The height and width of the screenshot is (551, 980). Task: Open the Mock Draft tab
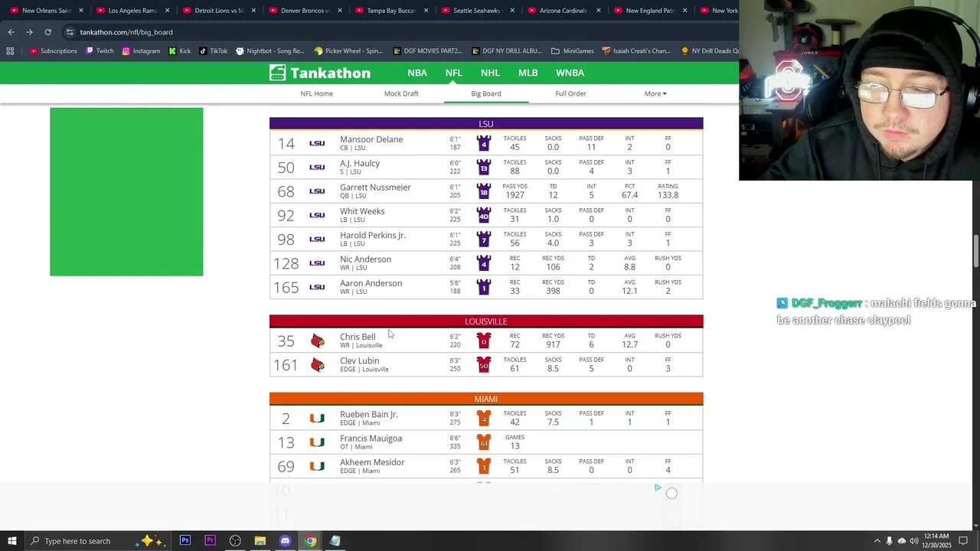tap(401, 93)
